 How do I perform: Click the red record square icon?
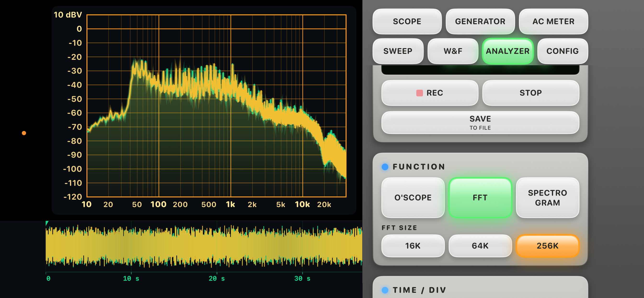(x=420, y=93)
